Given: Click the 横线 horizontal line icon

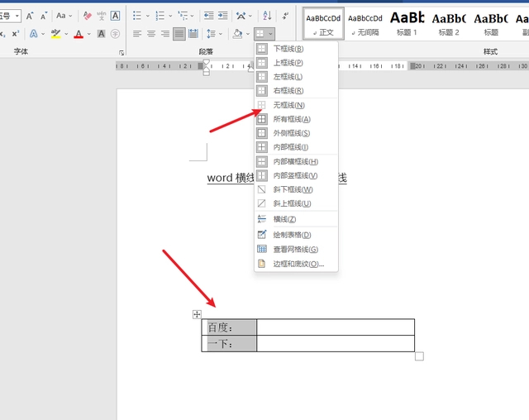Looking at the screenshot, I should pyautogui.click(x=262, y=219).
